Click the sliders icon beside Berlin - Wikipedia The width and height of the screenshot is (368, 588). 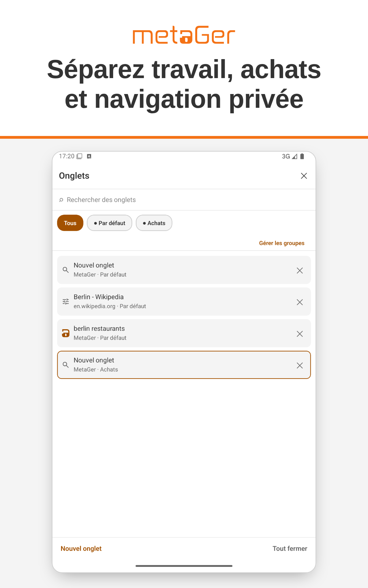(66, 302)
